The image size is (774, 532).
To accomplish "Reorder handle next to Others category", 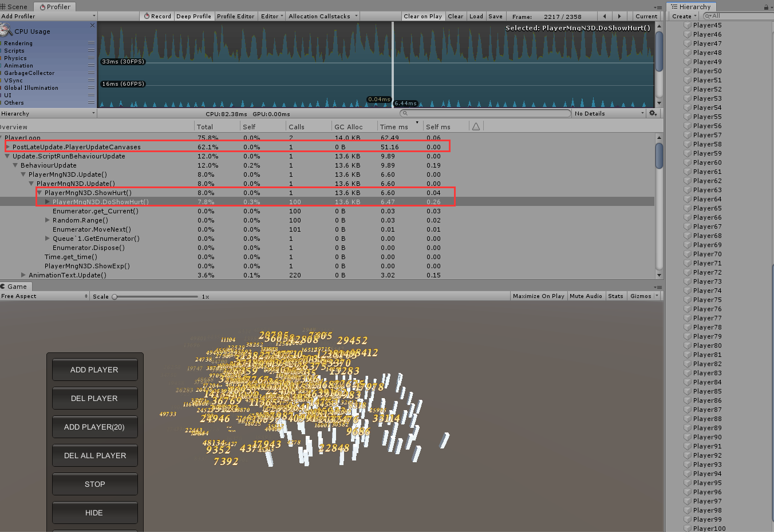I will point(91,103).
